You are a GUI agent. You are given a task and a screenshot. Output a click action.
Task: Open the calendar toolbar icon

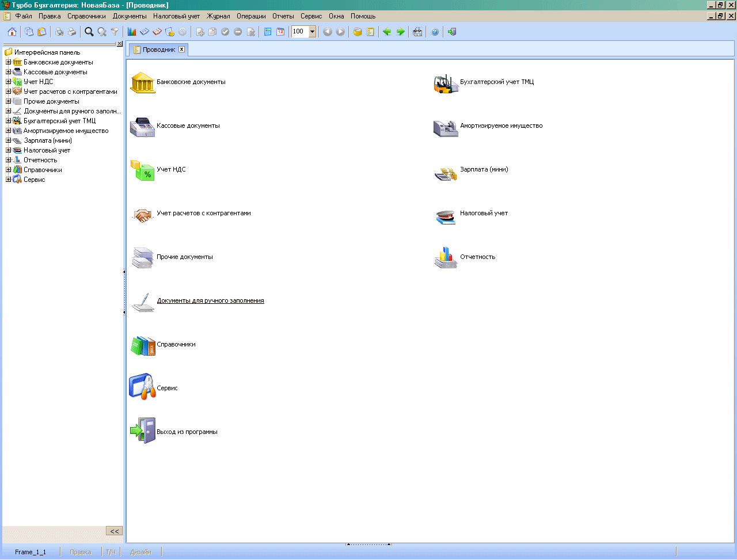(x=280, y=32)
